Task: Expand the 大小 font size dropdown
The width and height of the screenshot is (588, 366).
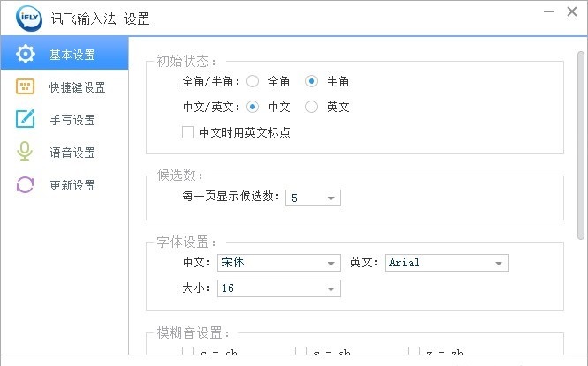Action: [279, 288]
